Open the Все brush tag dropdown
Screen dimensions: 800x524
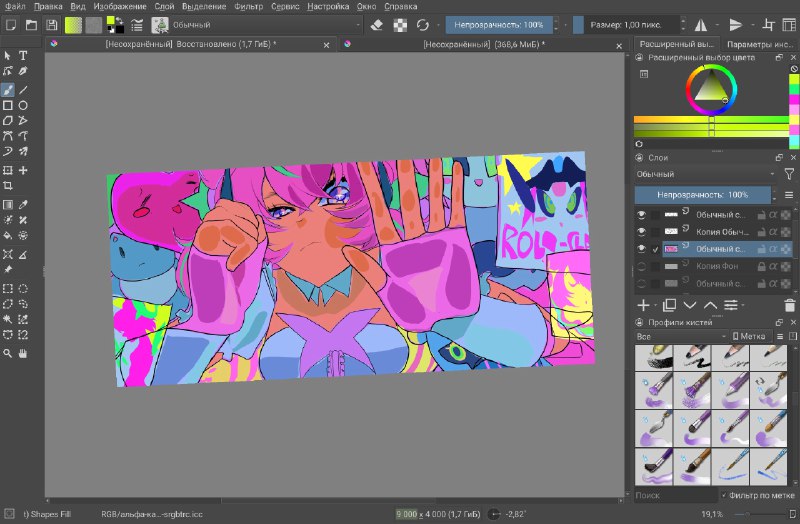(x=681, y=336)
